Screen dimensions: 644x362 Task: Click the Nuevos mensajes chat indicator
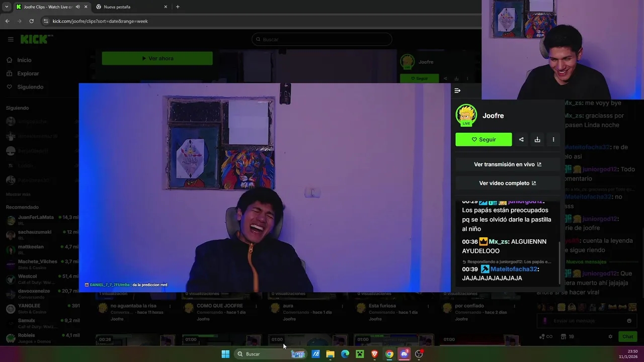(x=586, y=262)
